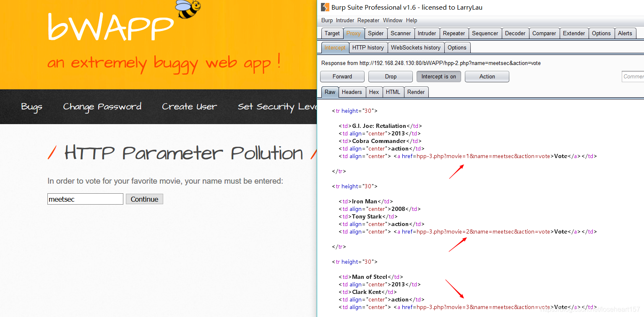Switch to the Repeater tool tab
The height and width of the screenshot is (317, 644).
[454, 33]
